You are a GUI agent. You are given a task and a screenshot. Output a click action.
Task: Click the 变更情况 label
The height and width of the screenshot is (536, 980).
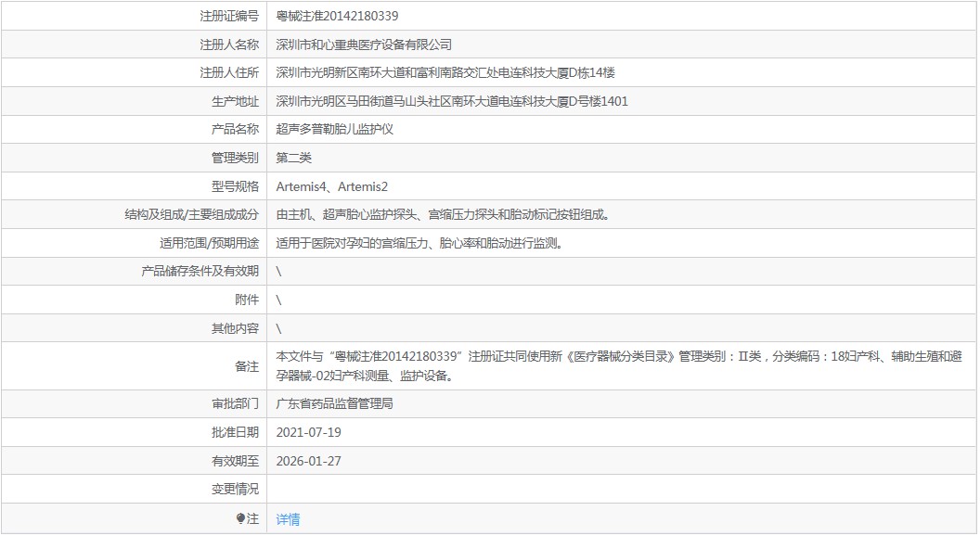235,489
